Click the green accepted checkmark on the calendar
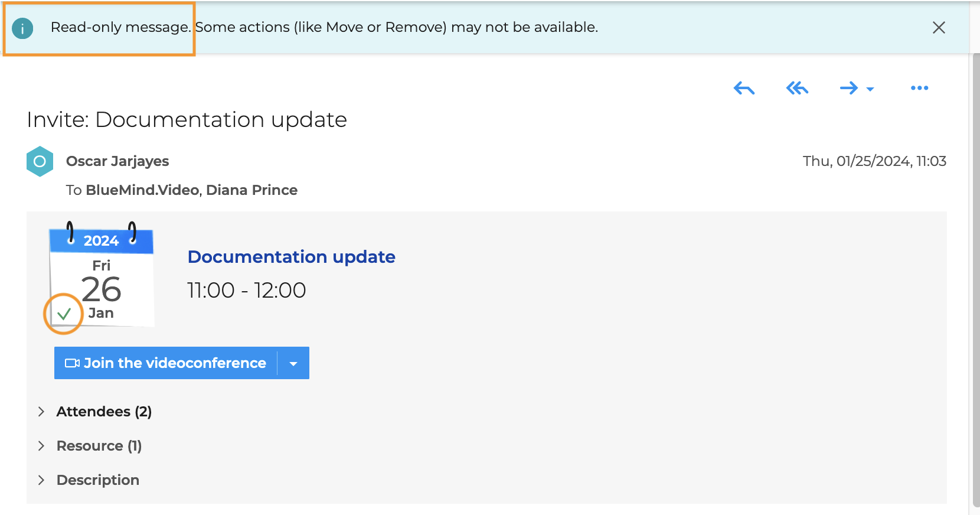The image size is (980, 515). click(x=64, y=314)
